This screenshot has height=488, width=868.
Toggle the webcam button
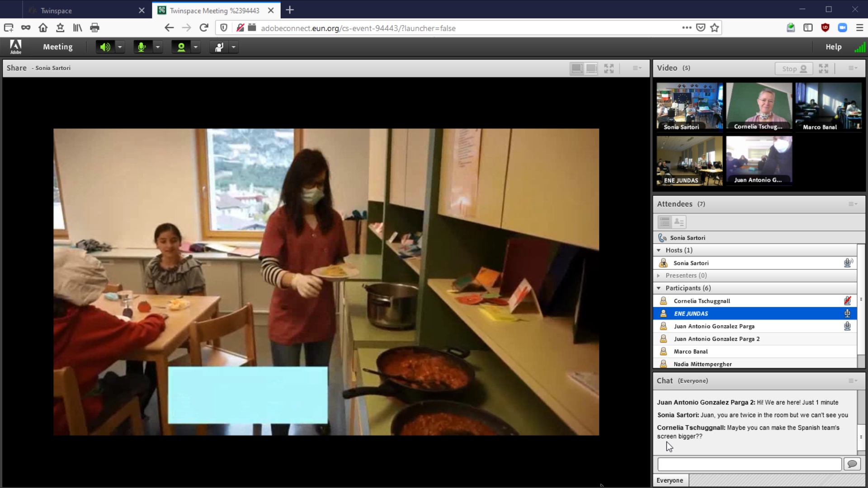[181, 47]
